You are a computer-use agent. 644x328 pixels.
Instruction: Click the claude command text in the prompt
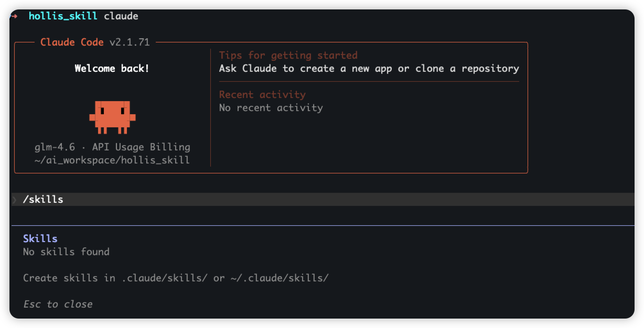pyautogui.click(x=121, y=16)
